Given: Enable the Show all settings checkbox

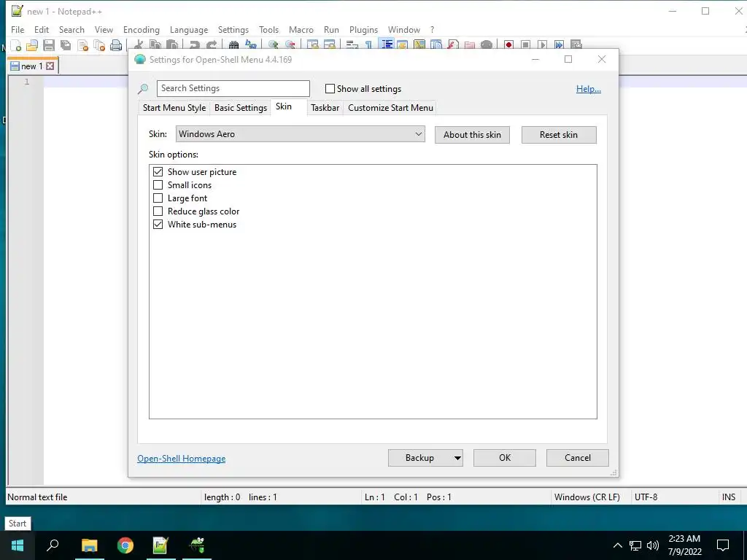Looking at the screenshot, I should tap(330, 88).
